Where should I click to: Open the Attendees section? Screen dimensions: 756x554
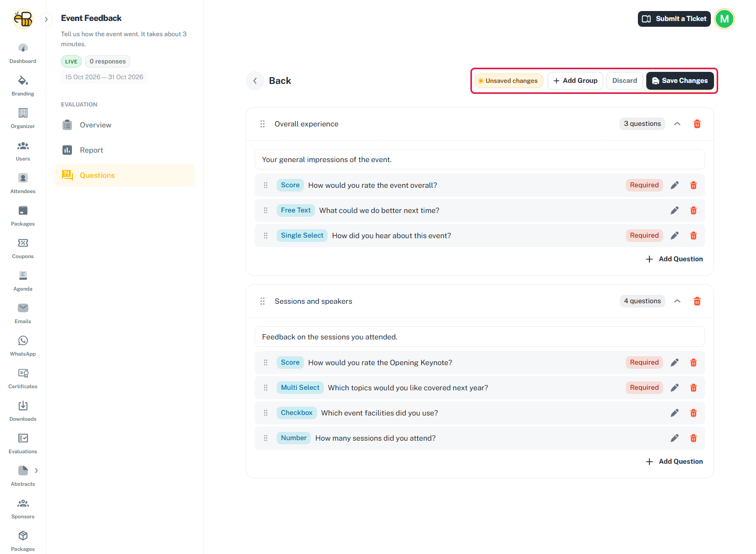[23, 184]
